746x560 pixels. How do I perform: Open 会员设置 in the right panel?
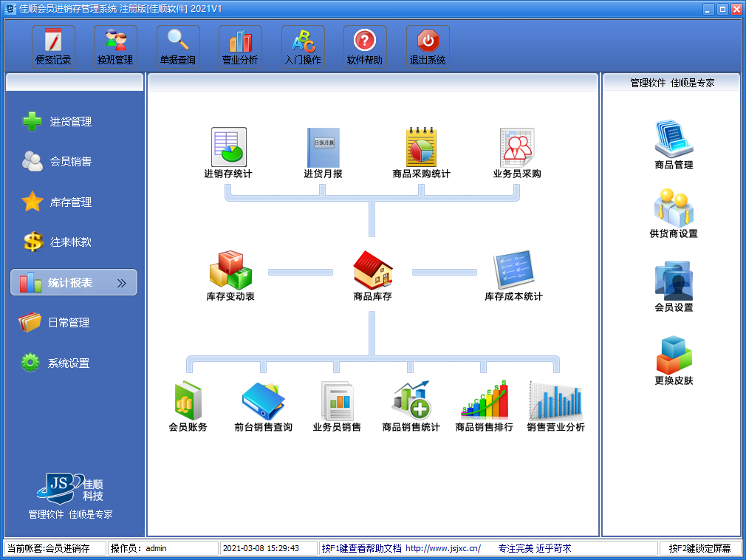(x=674, y=287)
